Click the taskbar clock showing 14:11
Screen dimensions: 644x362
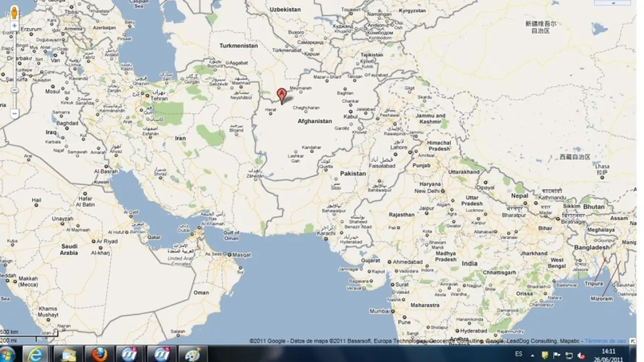609,354
